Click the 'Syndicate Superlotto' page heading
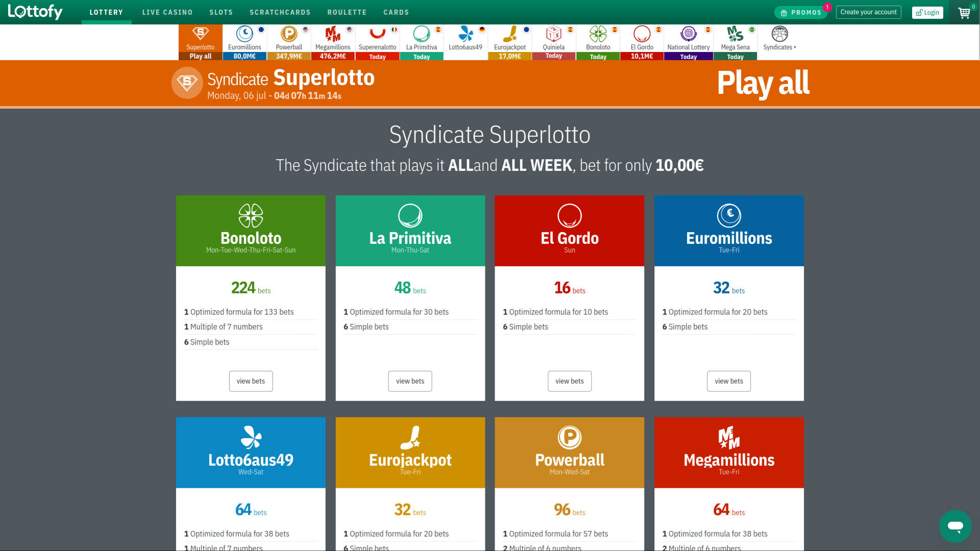Image resolution: width=980 pixels, height=551 pixels. tap(490, 135)
